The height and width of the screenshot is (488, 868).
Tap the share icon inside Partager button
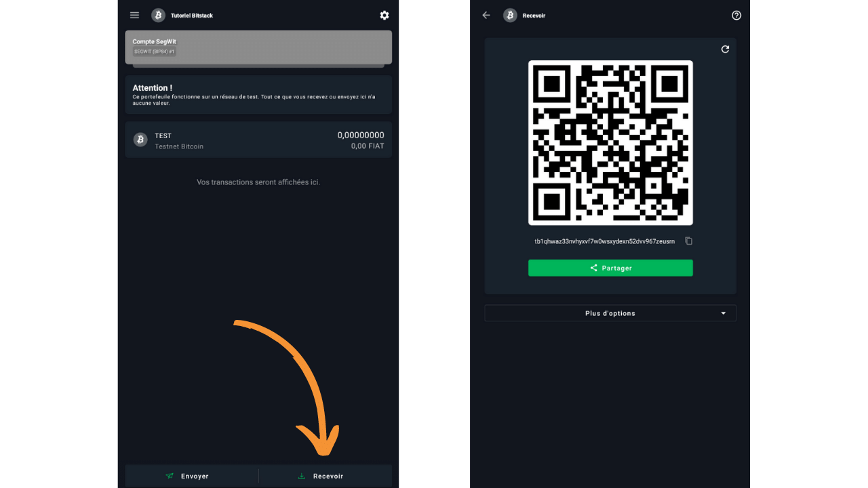(x=593, y=268)
